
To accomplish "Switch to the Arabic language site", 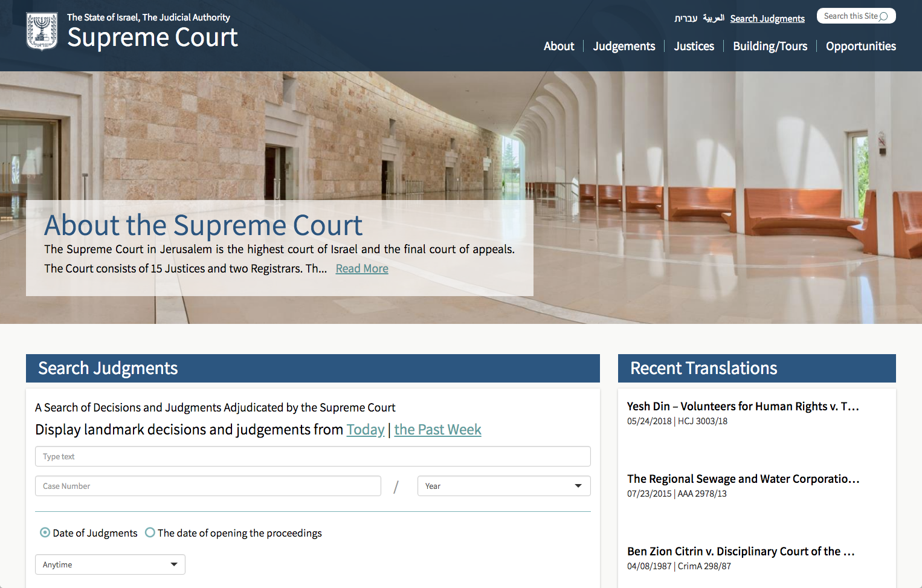I will pyautogui.click(x=714, y=18).
